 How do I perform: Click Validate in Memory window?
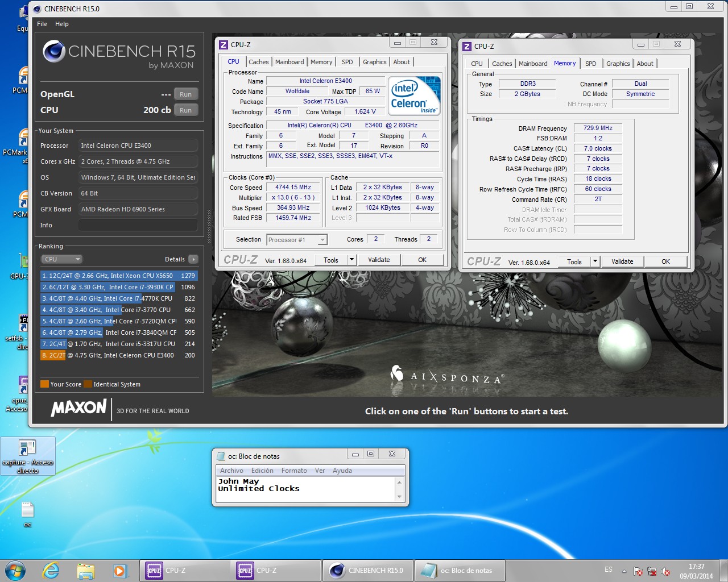[x=622, y=261]
